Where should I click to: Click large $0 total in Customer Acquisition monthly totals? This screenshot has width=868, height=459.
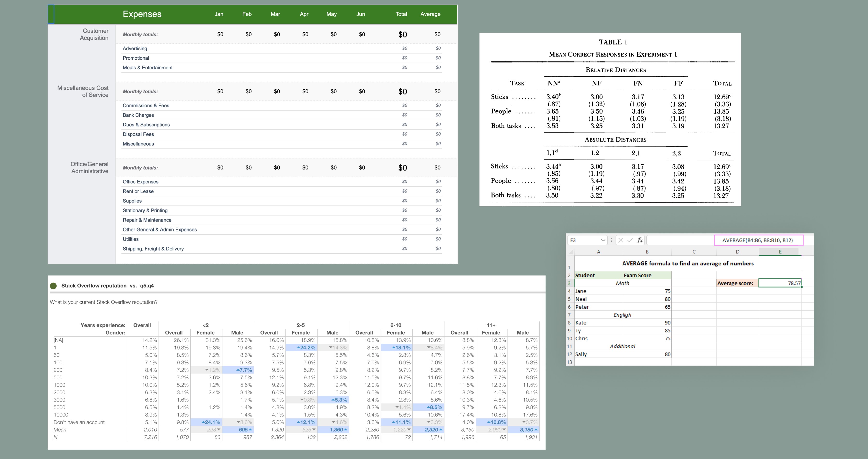click(402, 34)
